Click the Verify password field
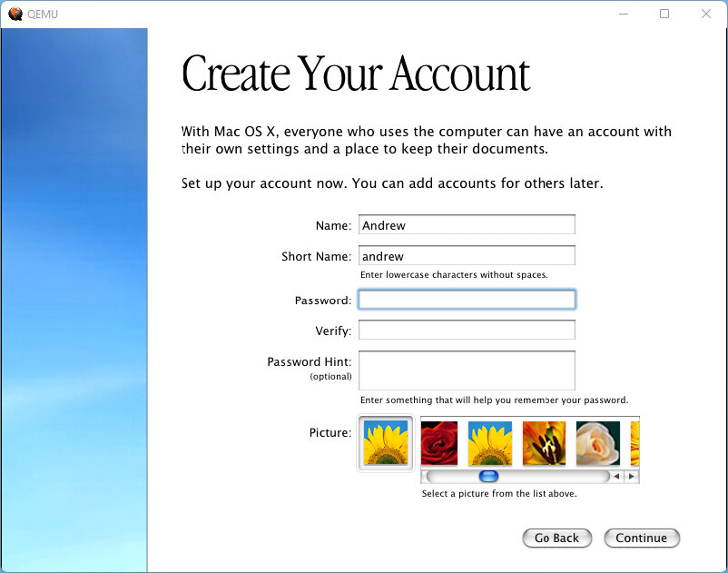This screenshot has width=728, height=573. click(467, 331)
